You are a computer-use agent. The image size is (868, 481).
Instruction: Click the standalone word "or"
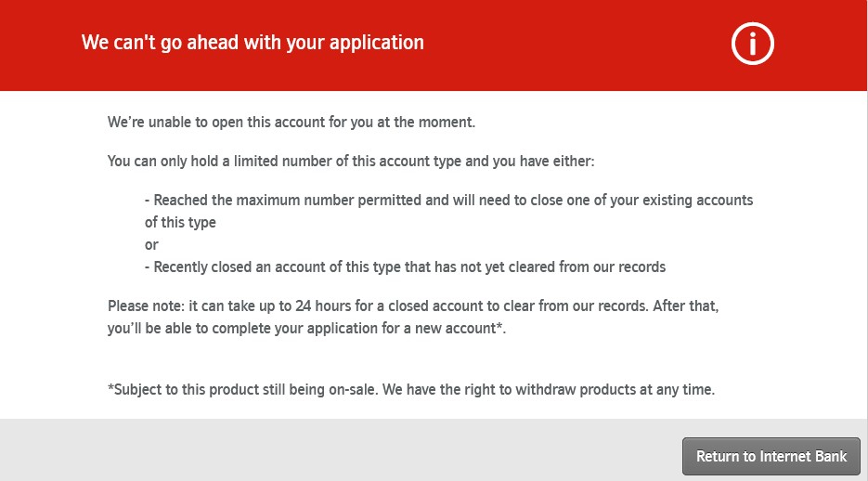coord(151,245)
